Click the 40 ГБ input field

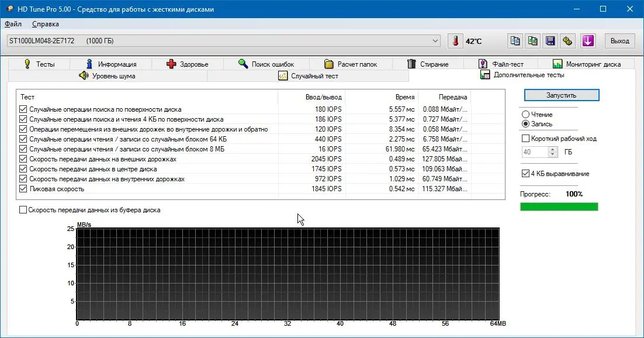(535, 152)
